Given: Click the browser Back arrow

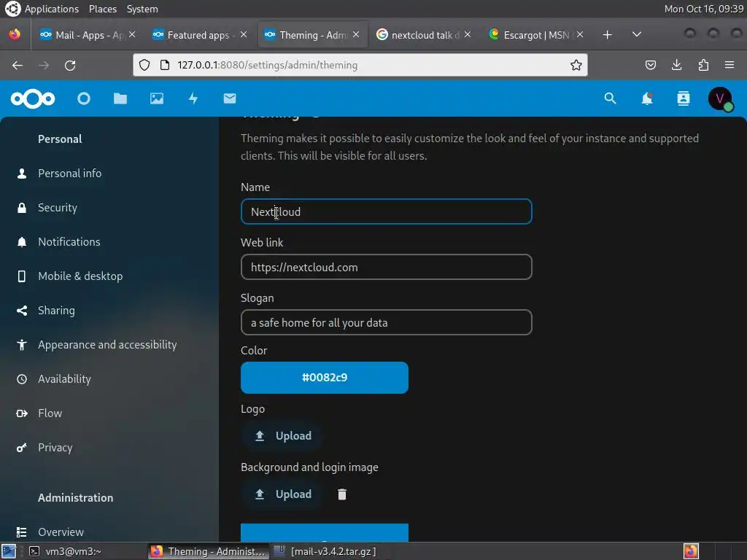Looking at the screenshot, I should coord(18,65).
